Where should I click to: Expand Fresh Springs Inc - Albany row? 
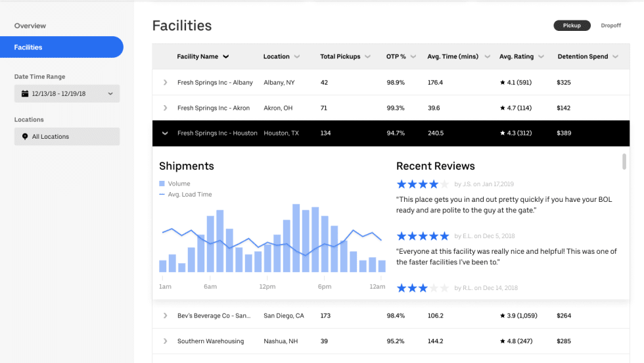coord(165,83)
